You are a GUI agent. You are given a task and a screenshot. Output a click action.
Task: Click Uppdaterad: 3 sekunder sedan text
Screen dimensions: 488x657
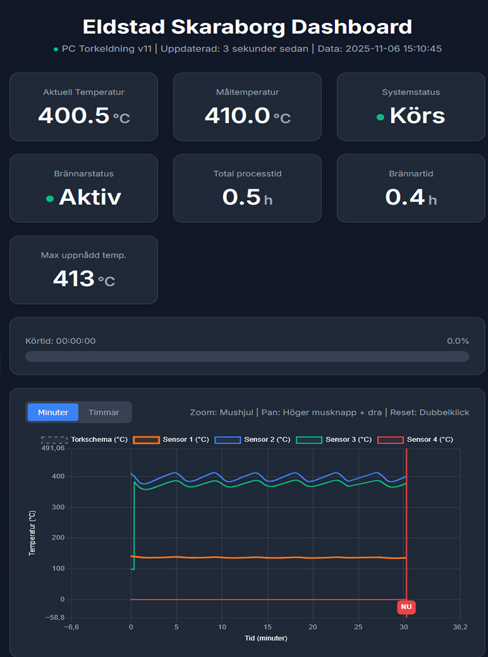pos(234,49)
